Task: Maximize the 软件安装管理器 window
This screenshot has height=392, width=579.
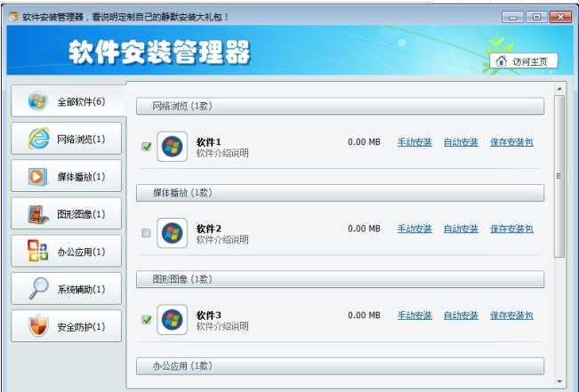Action: pyautogui.click(x=536, y=17)
